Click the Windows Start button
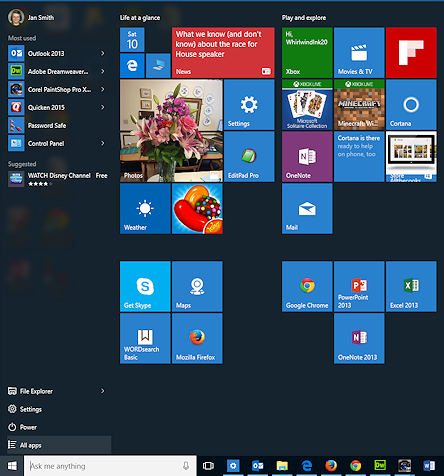This screenshot has height=476, width=444. [12, 466]
